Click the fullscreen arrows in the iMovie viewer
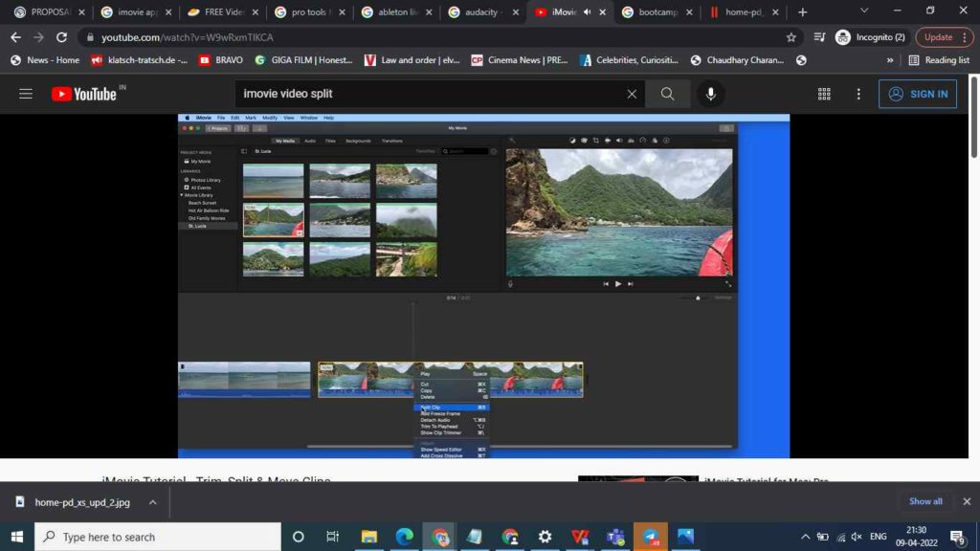 point(728,283)
